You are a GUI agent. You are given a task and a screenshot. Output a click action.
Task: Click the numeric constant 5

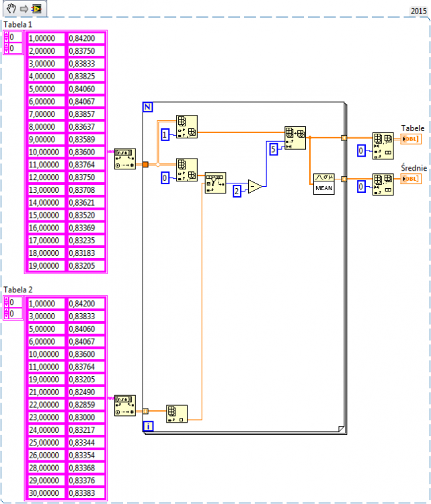(x=274, y=149)
